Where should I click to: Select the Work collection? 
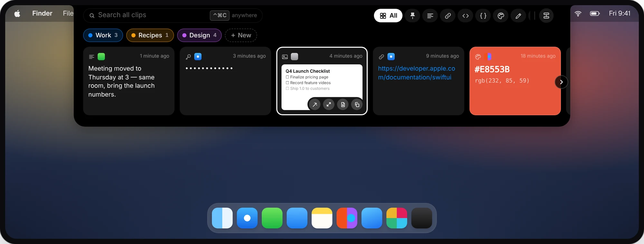[x=103, y=35]
